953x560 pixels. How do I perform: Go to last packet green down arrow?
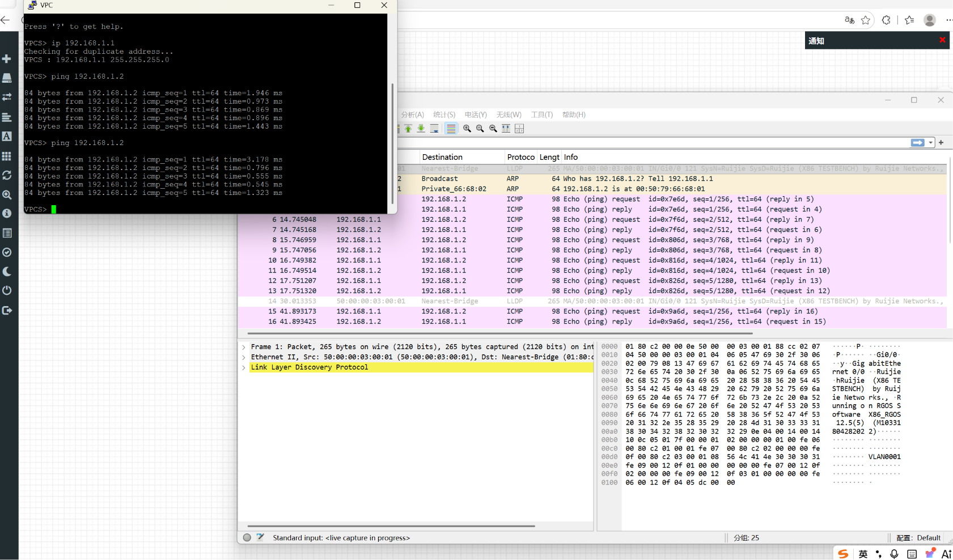(x=421, y=129)
